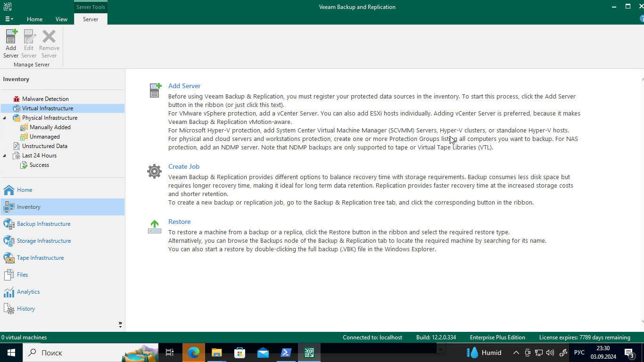The width and height of the screenshot is (644, 362).
Task: Click the Add Server ribbon icon
Action: 11,43
